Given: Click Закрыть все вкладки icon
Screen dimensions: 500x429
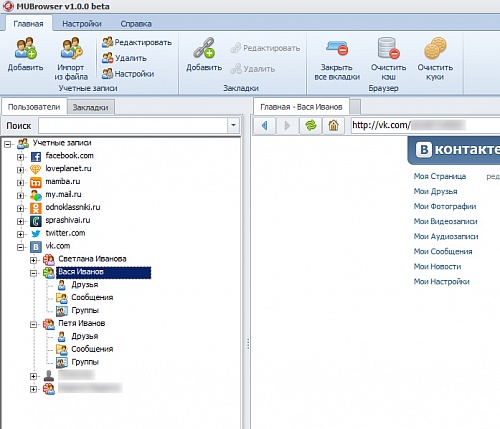Looking at the screenshot, I should pos(337,48).
